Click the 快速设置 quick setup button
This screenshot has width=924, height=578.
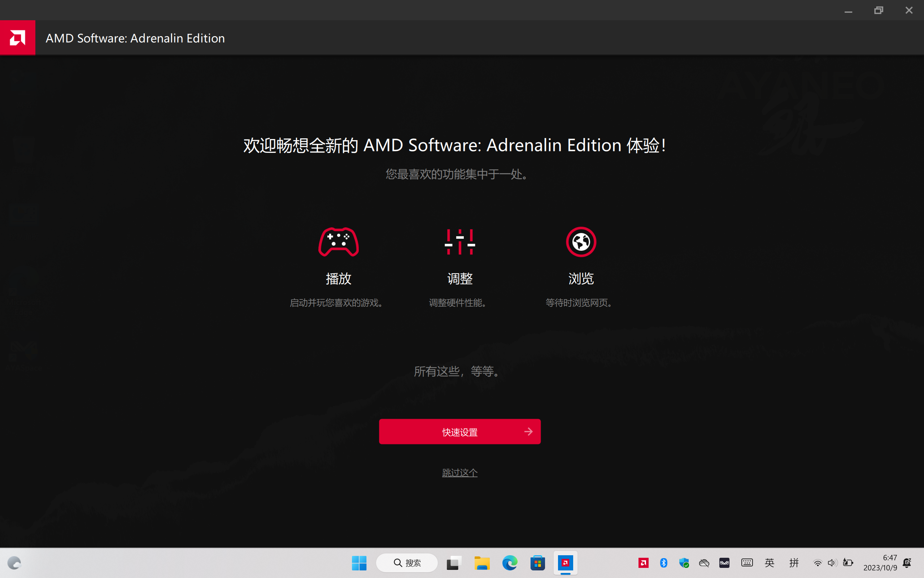[460, 432]
